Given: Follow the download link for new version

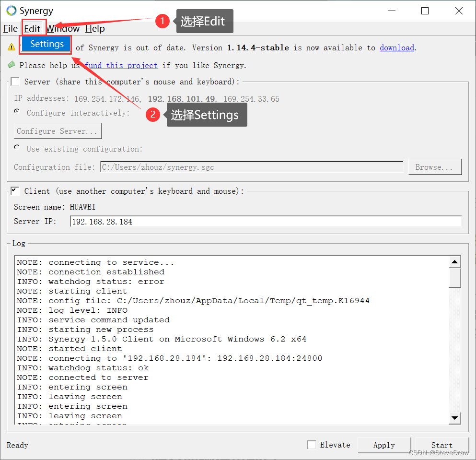Looking at the screenshot, I should [x=397, y=47].
